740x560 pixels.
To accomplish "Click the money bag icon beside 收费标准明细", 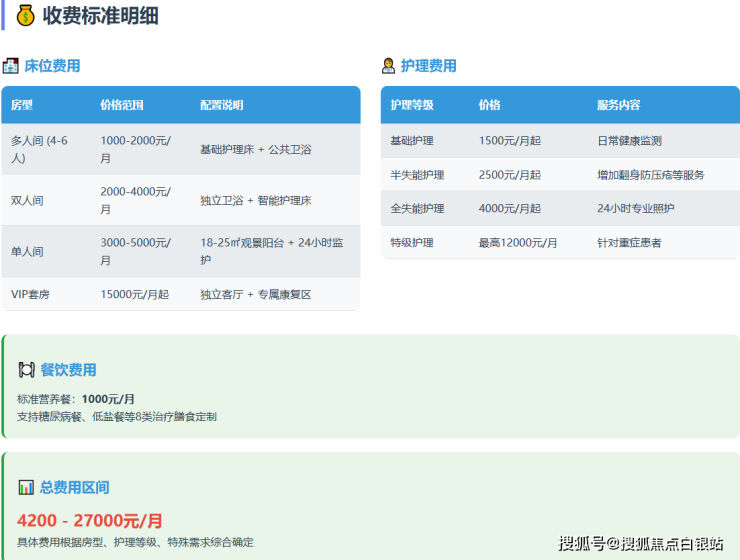I will (x=26, y=16).
